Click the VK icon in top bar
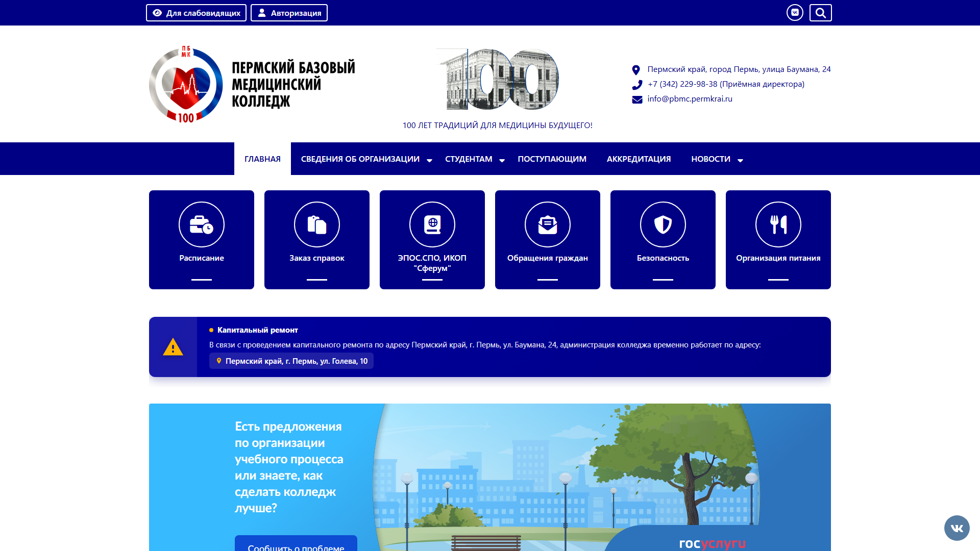The height and width of the screenshot is (551, 980). point(795,13)
